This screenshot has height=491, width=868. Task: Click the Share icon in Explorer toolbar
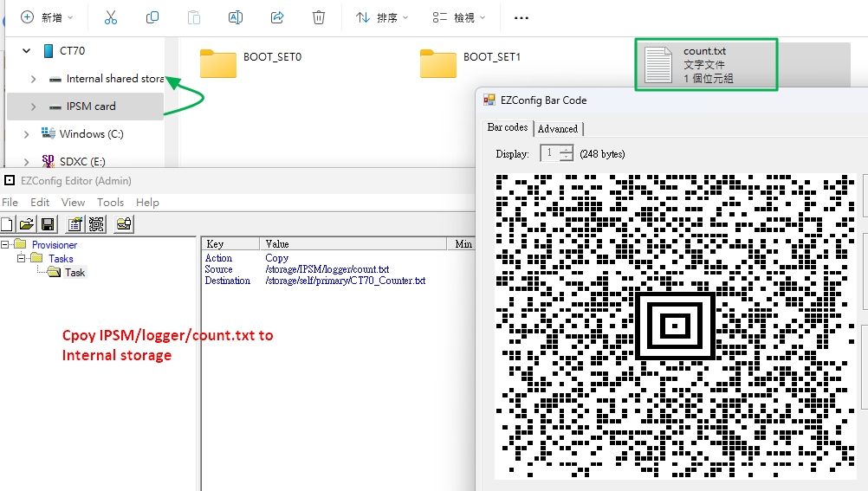point(277,17)
